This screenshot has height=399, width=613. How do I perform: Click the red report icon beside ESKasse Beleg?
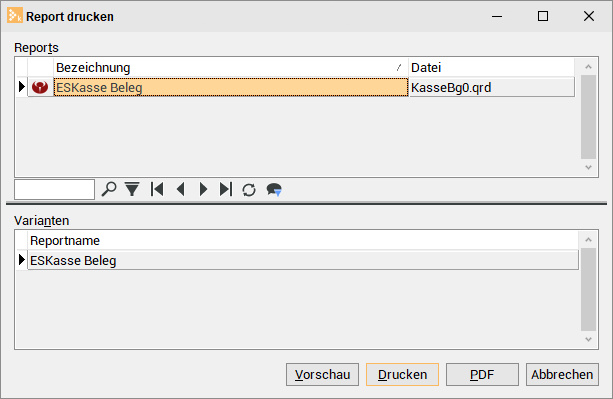pyautogui.click(x=40, y=87)
